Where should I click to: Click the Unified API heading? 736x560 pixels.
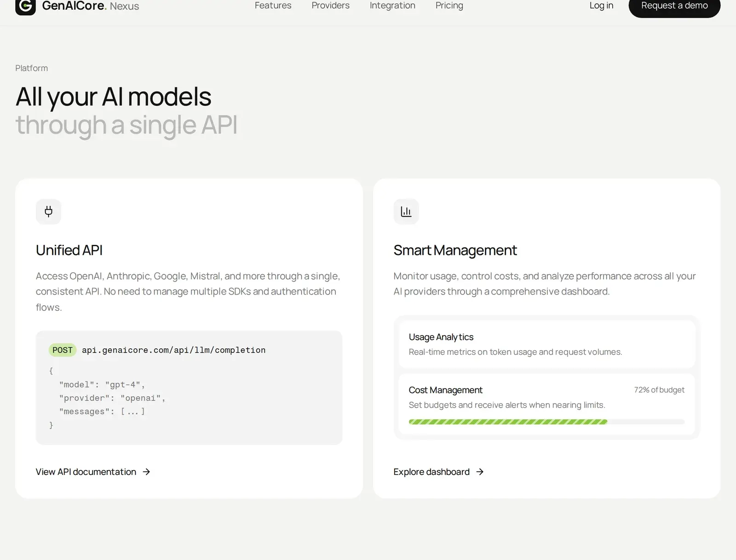pos(69,250)
